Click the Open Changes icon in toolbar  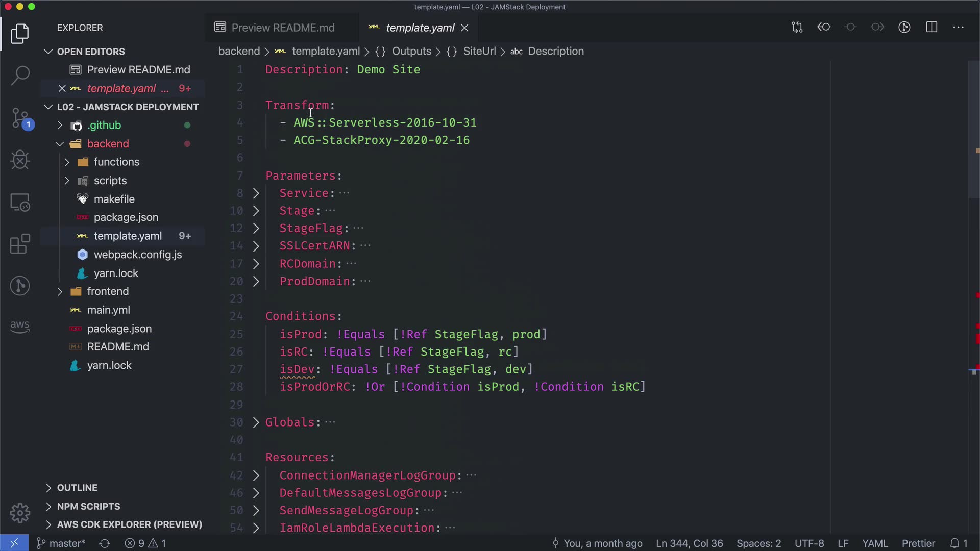pos(797,28)
